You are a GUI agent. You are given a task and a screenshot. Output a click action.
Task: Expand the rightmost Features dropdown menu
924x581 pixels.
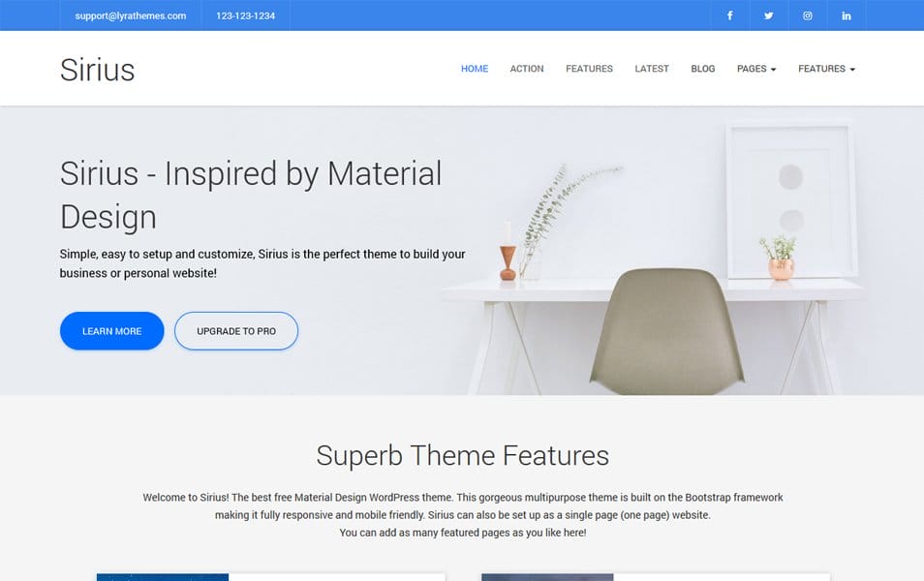[x=826, y=69]
